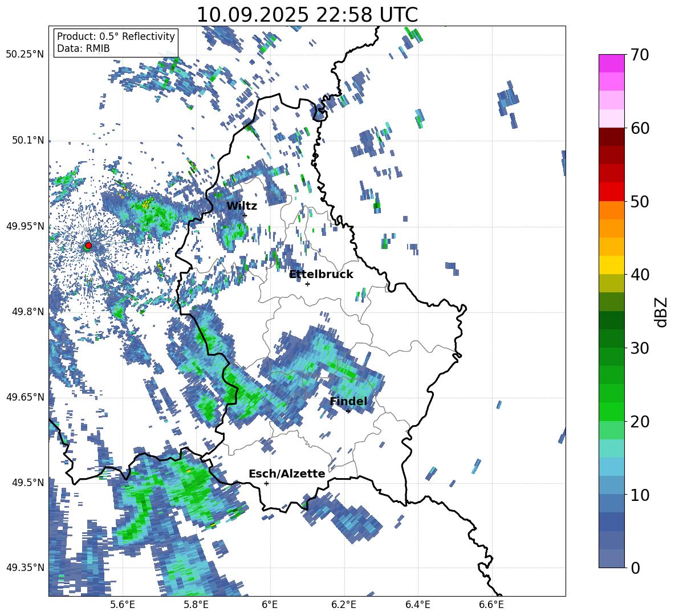Viewport: 675px width, 616px height.
Task: Click the Product: 0.5° Reflectivity text
Action: [x=116, y=36]
